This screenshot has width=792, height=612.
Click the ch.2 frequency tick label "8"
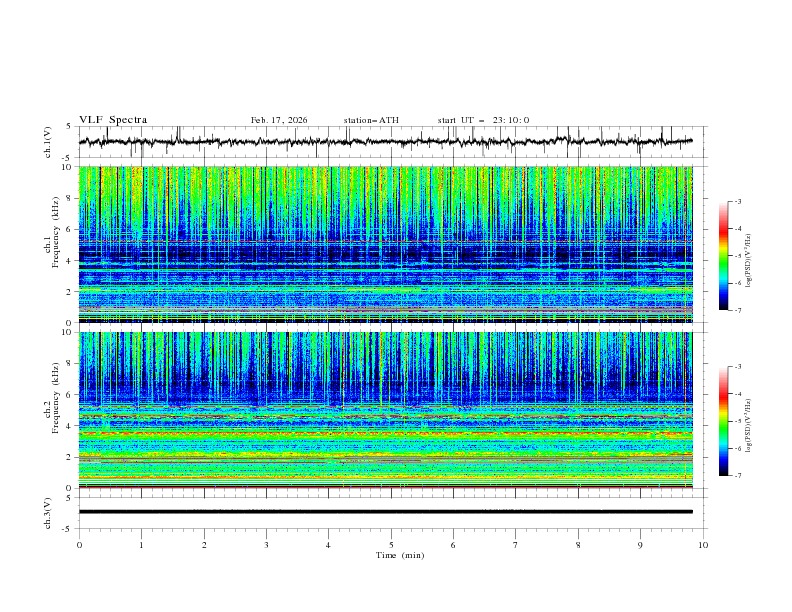71,364
